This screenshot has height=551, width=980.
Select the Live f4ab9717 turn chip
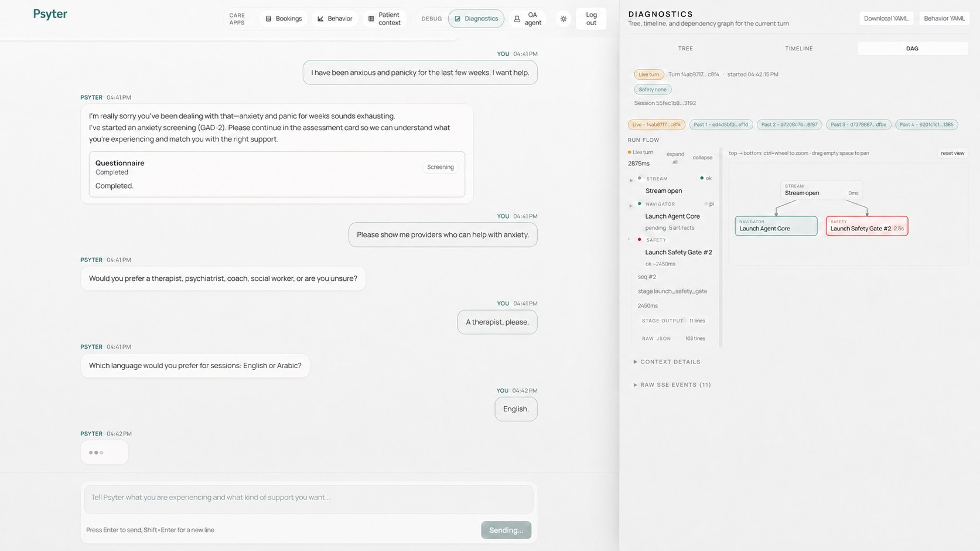(656, 124)
